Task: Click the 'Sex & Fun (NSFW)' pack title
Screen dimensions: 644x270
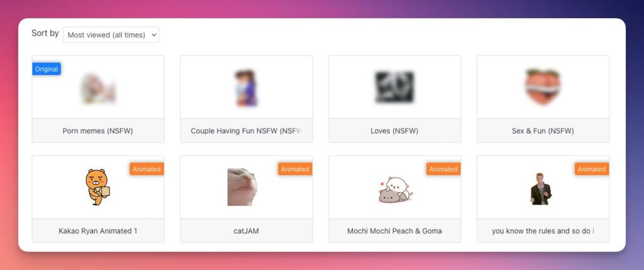Action: pyautogui.click(x=543, y=131)
